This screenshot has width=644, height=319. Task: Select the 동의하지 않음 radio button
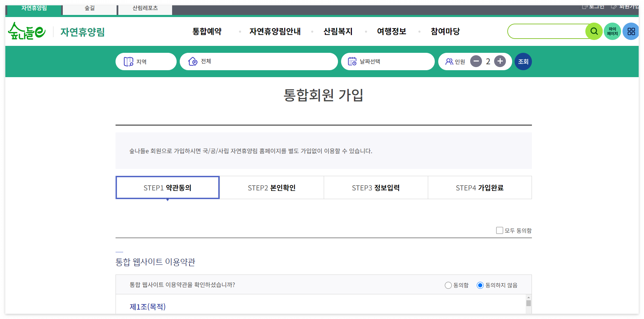coord(480,285)
